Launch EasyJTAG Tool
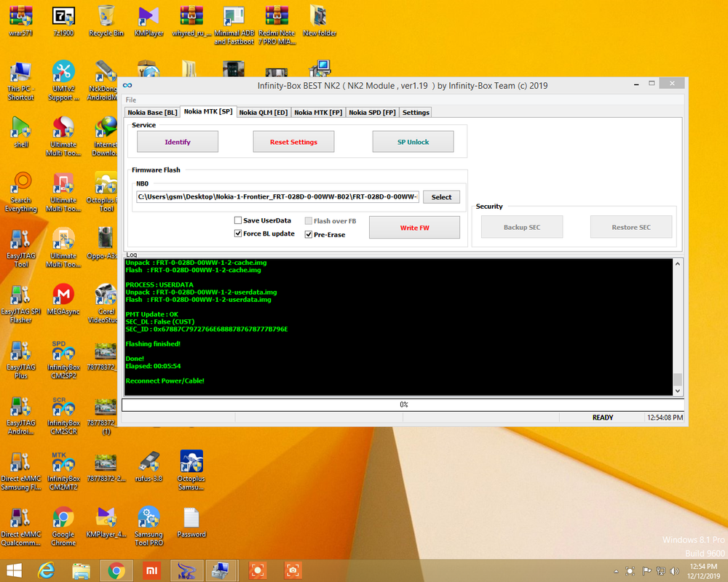The width and height of the screenshot is (728, 582). 21,247
